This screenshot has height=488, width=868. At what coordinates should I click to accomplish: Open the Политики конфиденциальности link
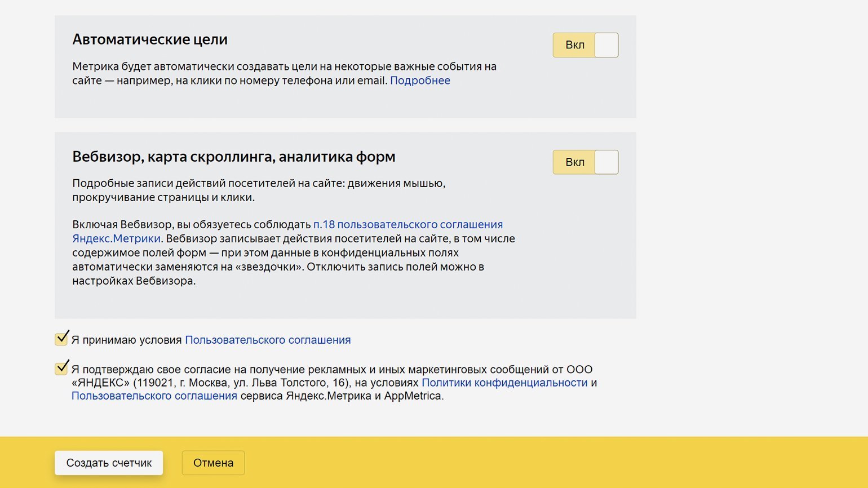point(504,383)
